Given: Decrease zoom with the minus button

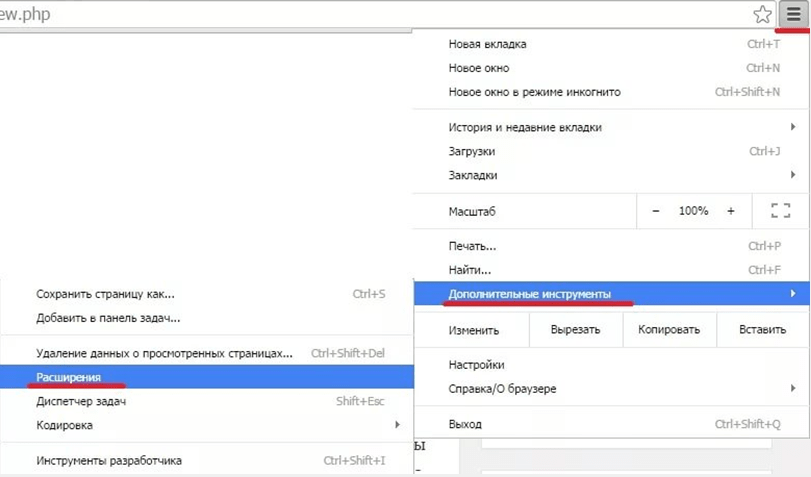Looking at the screenshot, I should 656,211.
